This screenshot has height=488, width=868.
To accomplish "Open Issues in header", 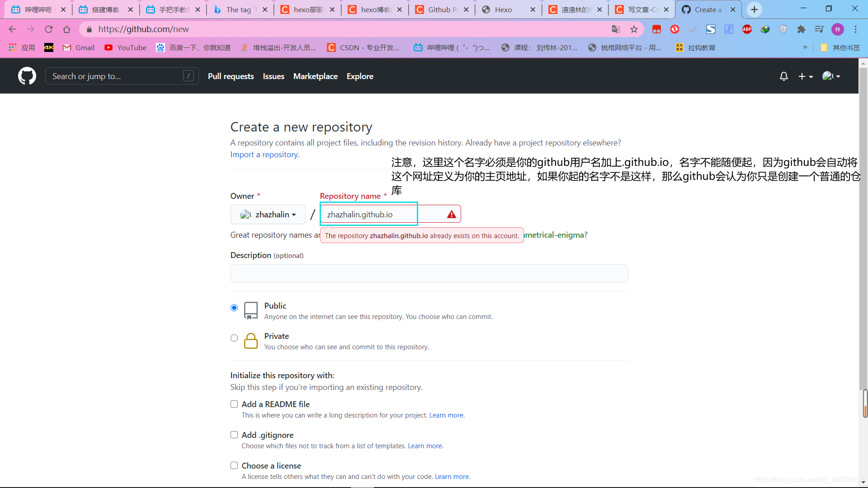I will click(274, 76).
